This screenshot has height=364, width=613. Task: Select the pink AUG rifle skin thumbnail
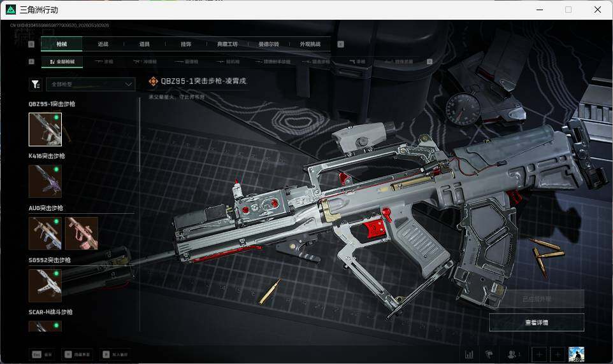82,234
